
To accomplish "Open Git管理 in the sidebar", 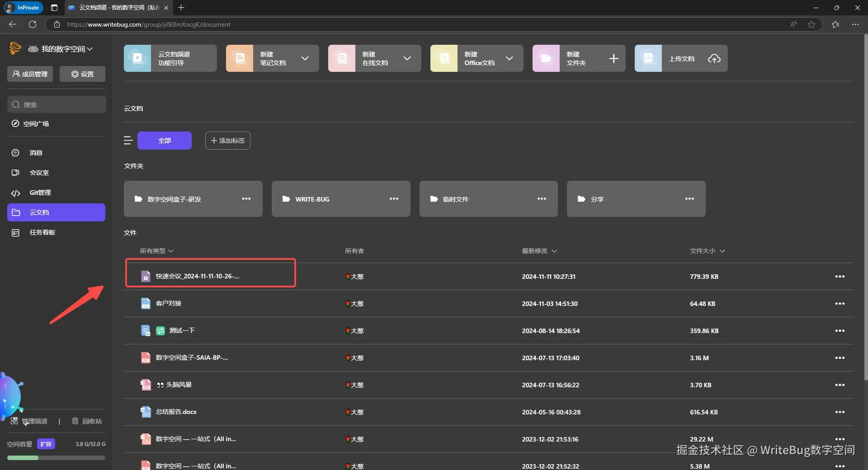I will tap(40, 193).
